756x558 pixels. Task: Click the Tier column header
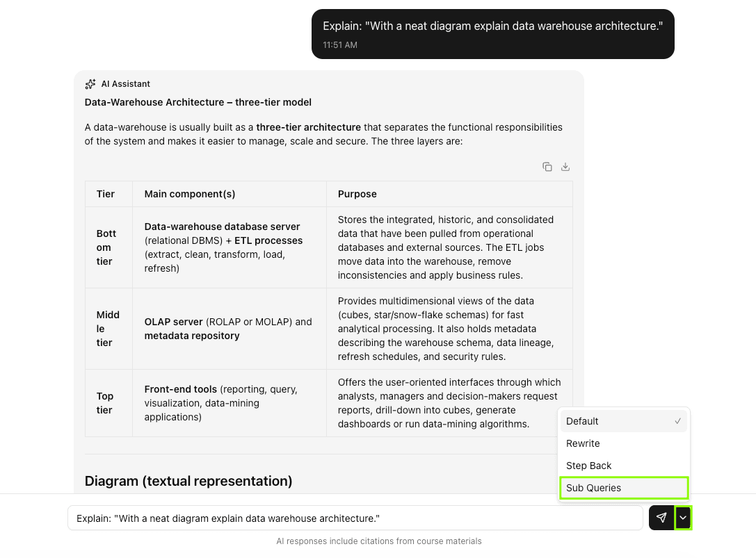104,194
